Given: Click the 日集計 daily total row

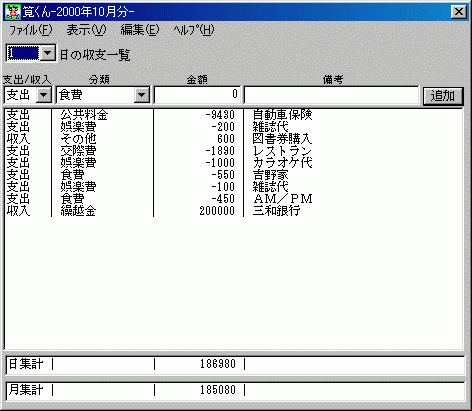Looking at the screenshot, I should 235,364.
